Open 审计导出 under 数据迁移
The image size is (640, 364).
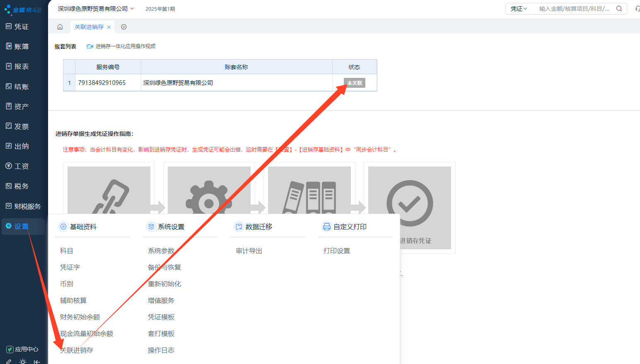(249, 251)
